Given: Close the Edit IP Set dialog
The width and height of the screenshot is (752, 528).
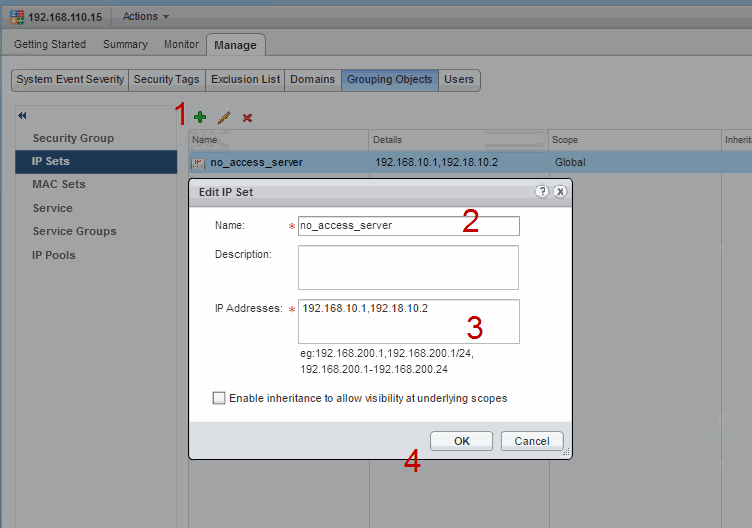Looking at the screenshot, I should (x=560, y=191).
